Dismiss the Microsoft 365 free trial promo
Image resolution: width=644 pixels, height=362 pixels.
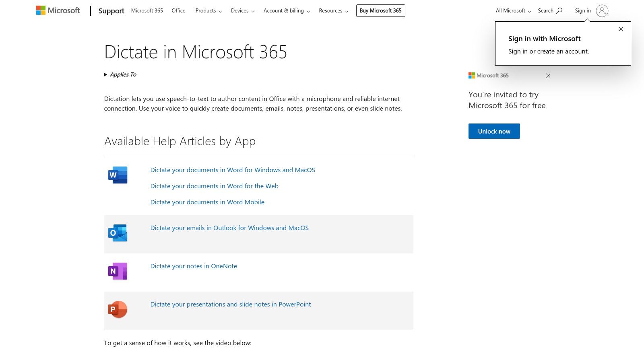tap(548, 76)
